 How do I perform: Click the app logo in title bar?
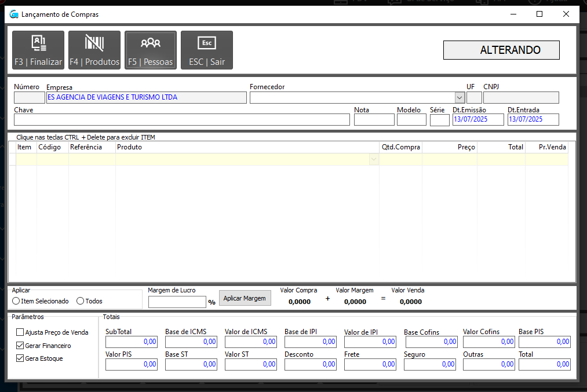click(14, 14)
